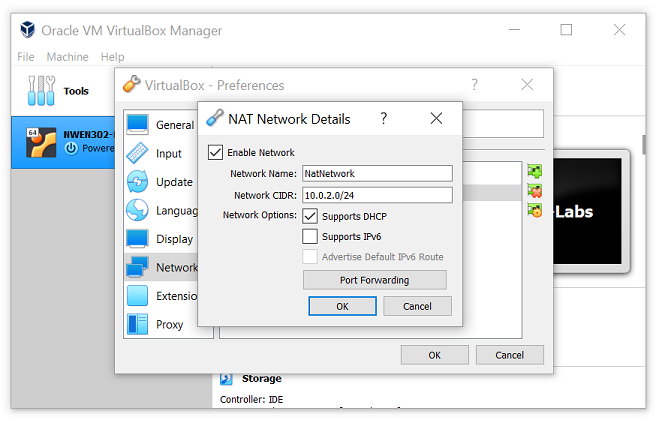This screenshot has width=659, height=423.
Task: Click NAT Network Details help question mark
Action: (x=383, y=119)
